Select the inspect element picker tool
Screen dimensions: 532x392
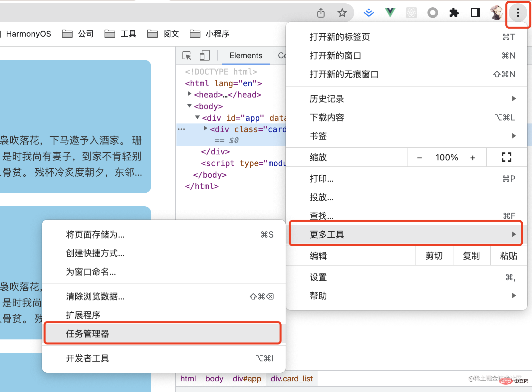(187, 56)
